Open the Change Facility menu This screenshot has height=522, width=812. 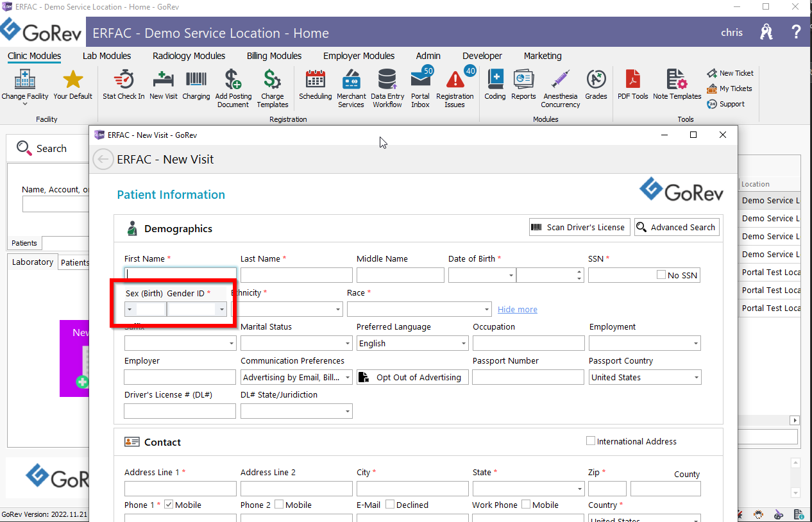coord(24,87)
